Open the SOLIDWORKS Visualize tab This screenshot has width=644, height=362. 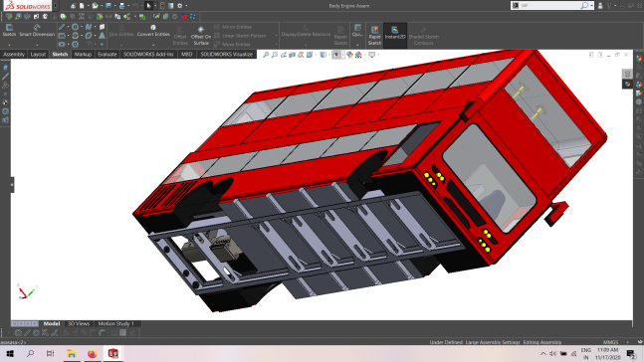[227, 54]
